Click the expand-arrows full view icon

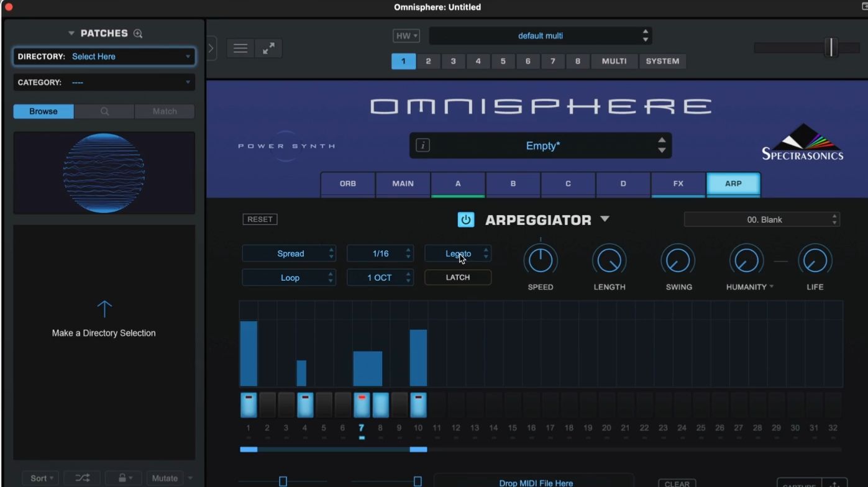point(268,48)
